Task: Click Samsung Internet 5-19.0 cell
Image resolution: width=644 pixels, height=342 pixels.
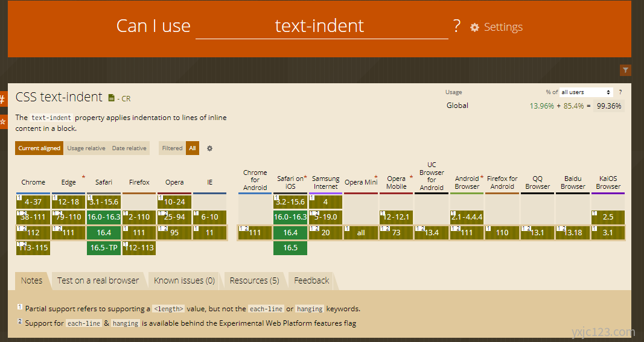Action: tap(326, 217)
